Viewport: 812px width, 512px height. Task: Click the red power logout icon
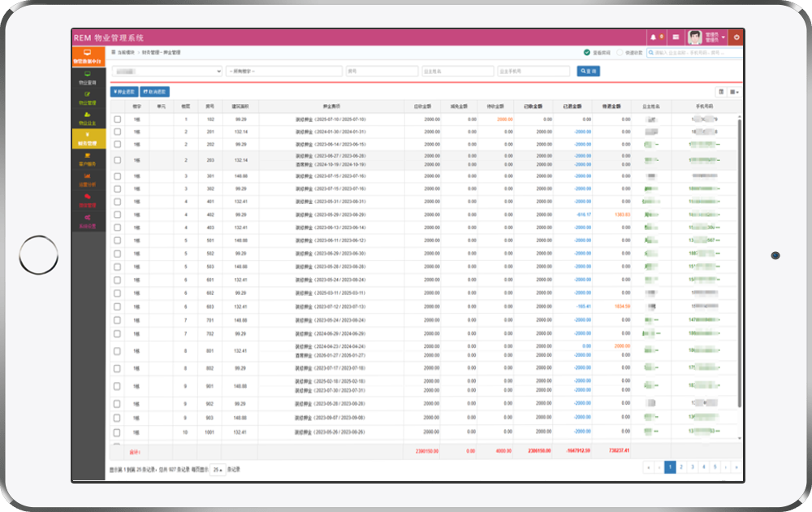point(736,37)
